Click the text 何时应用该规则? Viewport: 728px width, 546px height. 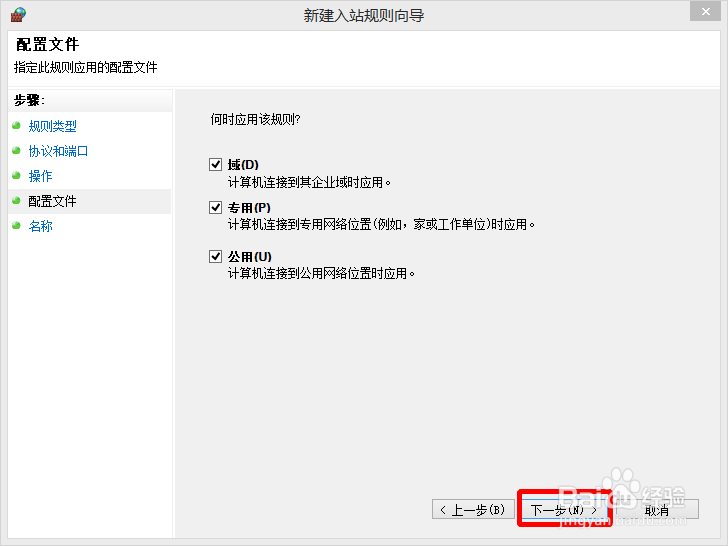click(x=255, y=119)
